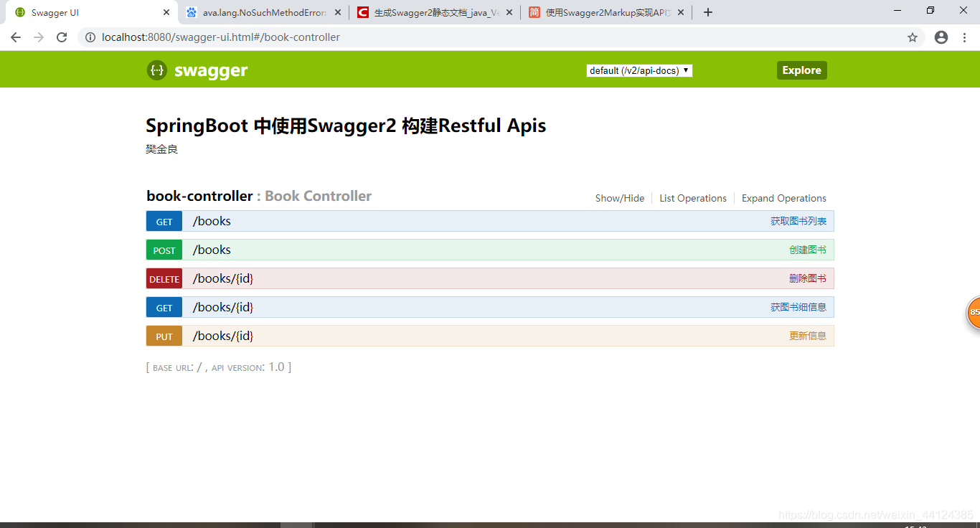This screenshot has width=980, height=528.
Task: Close the 生成Swagger2静态文档 tab
Action: coord(509,12)
